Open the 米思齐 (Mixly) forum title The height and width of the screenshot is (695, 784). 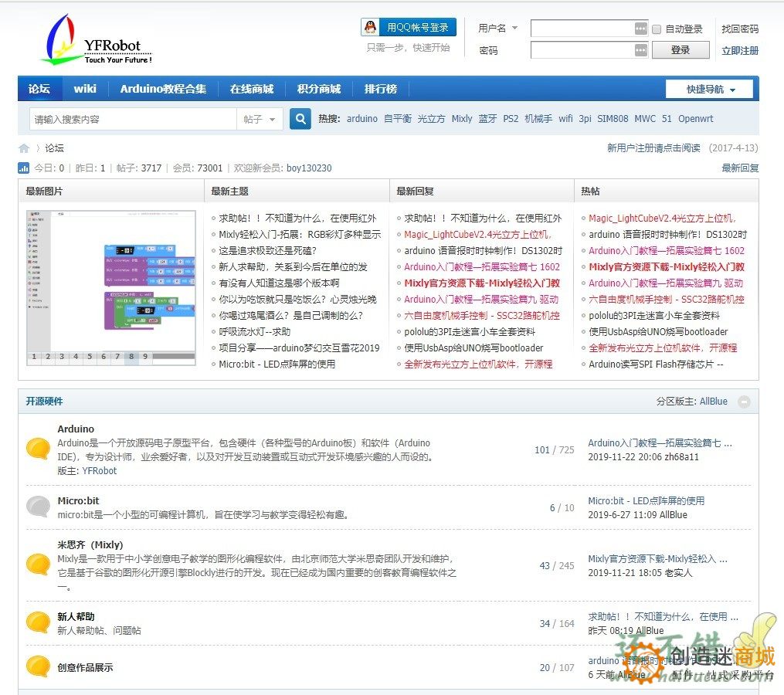pos(90,544)
